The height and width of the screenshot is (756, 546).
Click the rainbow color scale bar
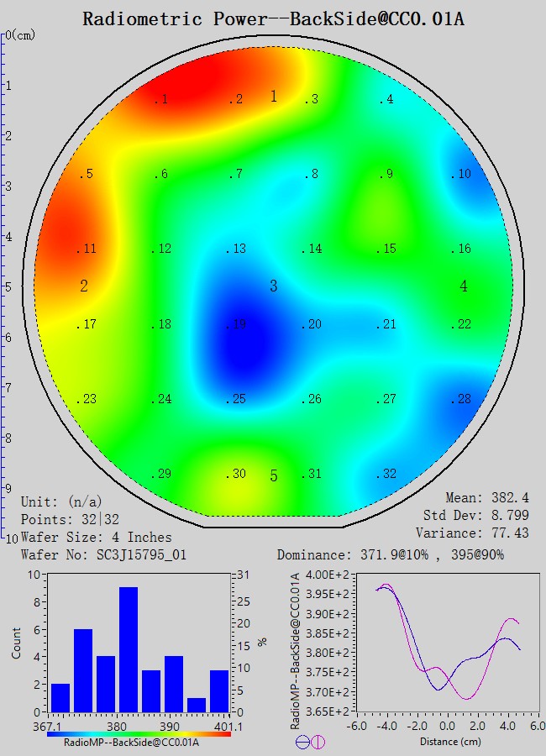tap(139, 733)
